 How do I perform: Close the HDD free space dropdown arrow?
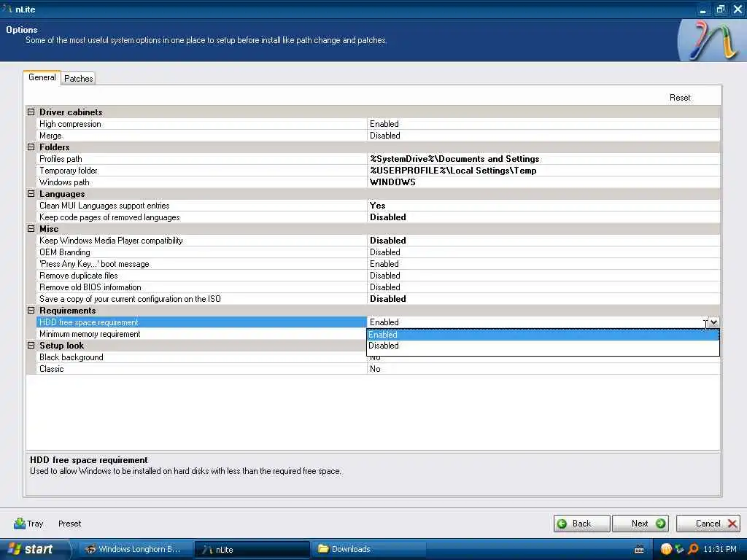pyautogui.click(x=713, y=322)
